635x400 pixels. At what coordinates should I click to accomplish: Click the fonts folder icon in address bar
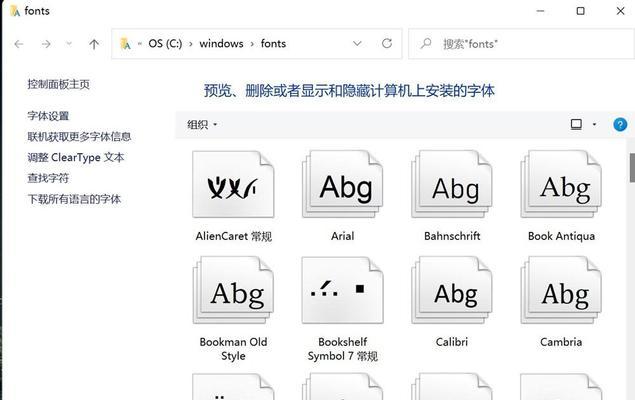[126, 43]
